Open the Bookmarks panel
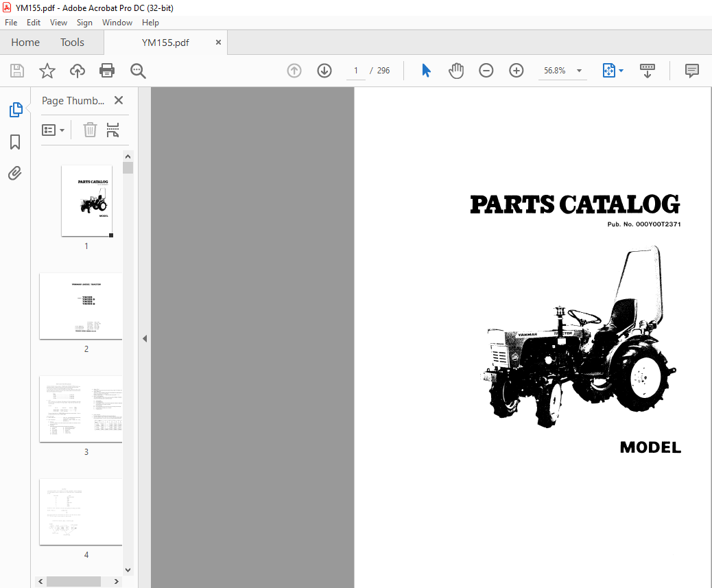 [15, 141]
